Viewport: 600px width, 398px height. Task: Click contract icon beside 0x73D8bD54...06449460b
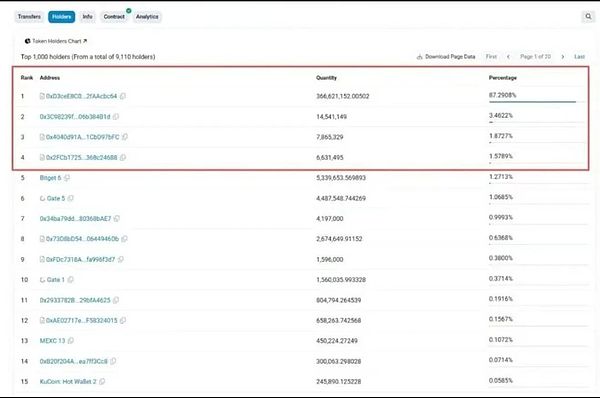click(42, 239)
